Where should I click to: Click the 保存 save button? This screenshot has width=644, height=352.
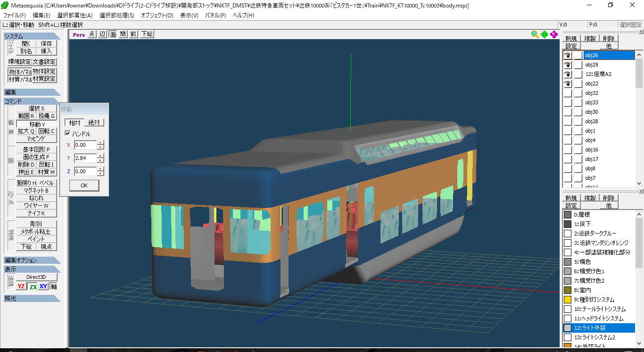click(47, 43)
